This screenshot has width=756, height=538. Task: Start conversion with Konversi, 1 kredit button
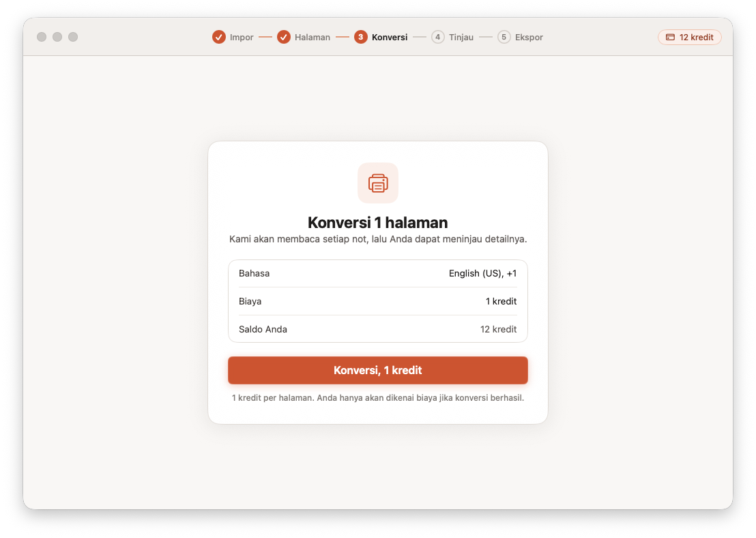coord(378,370)
